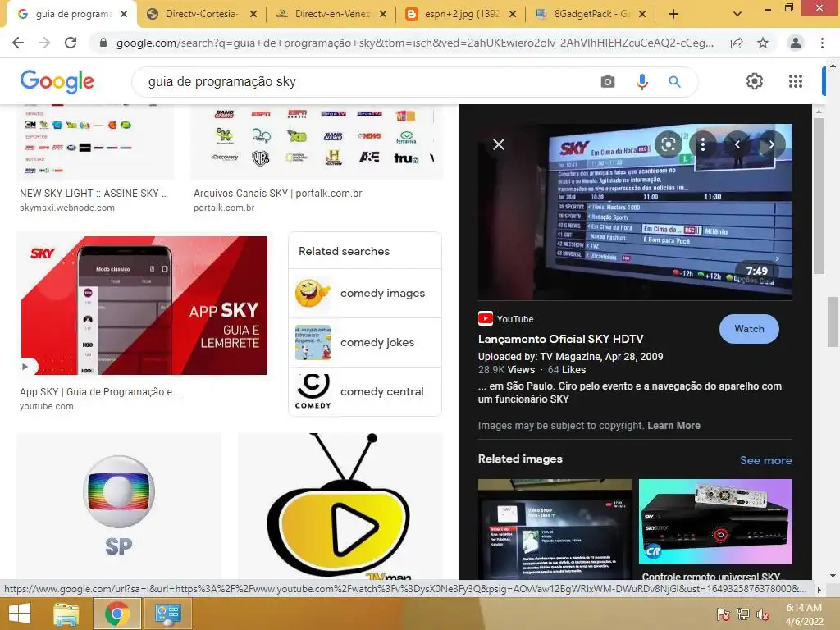
Task: Close the guia de programa tab
Action: point(124,14)
